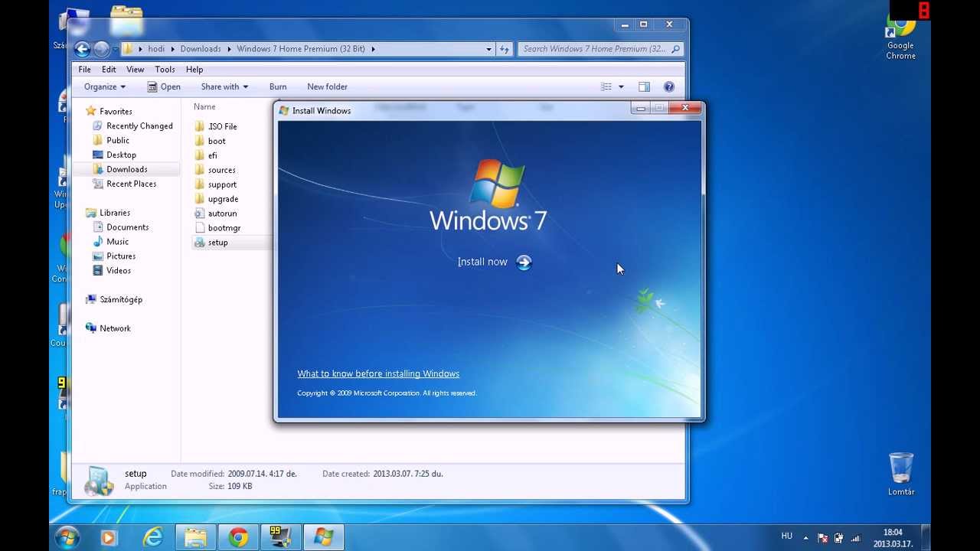Expand the Organize dropdown
The image size is (980, 551).
click(x=105, y=87)
